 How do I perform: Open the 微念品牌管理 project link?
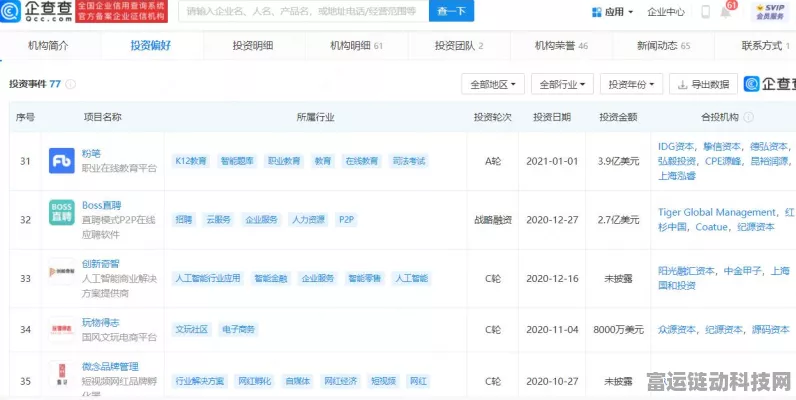point(110,366)
